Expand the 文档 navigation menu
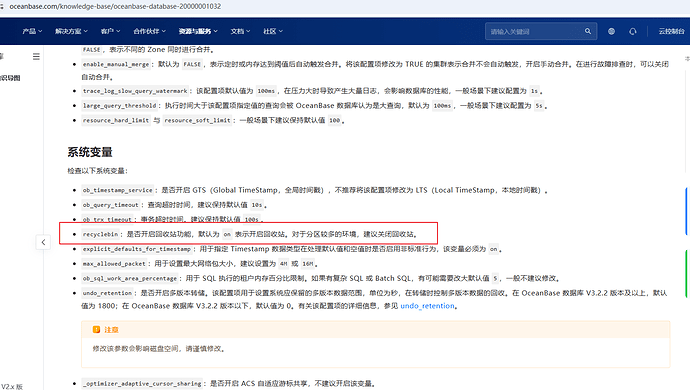This screenshot has width=690, height=390. [240, 31]
